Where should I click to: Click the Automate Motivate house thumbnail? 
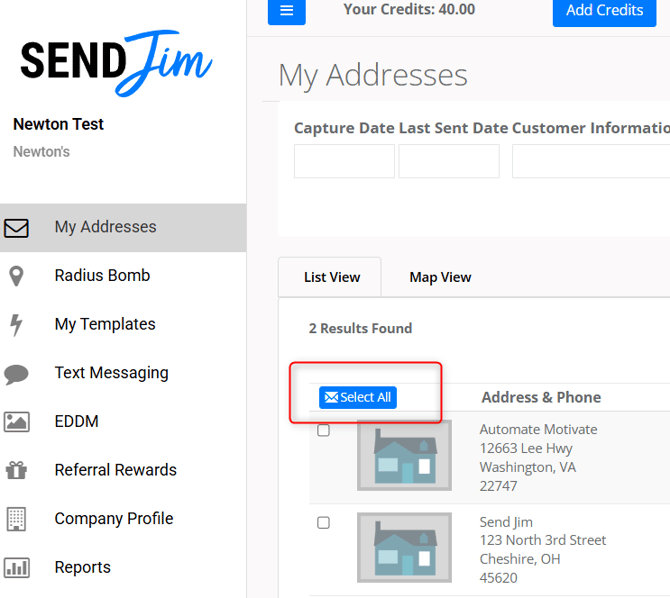405,456
